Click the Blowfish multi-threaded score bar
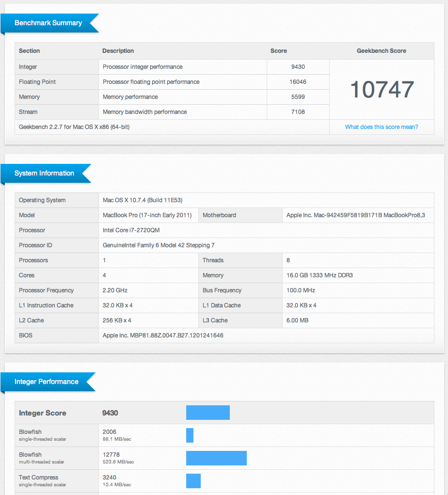Viewport: 448px width, 495px height. [x=216, y=458]
